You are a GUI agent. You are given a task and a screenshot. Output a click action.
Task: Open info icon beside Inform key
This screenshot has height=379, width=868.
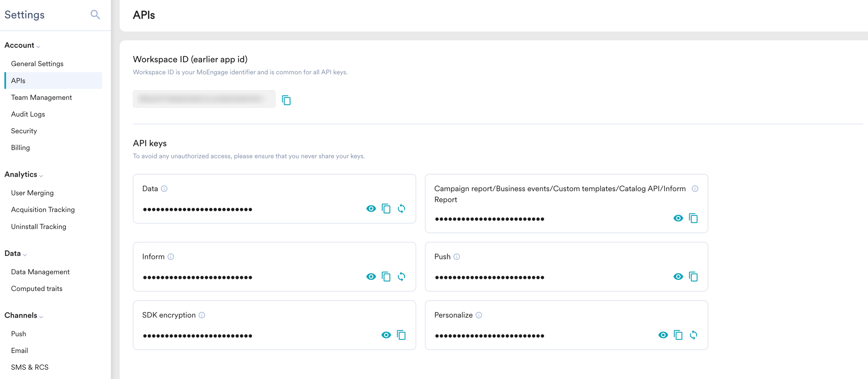(171, 257)
